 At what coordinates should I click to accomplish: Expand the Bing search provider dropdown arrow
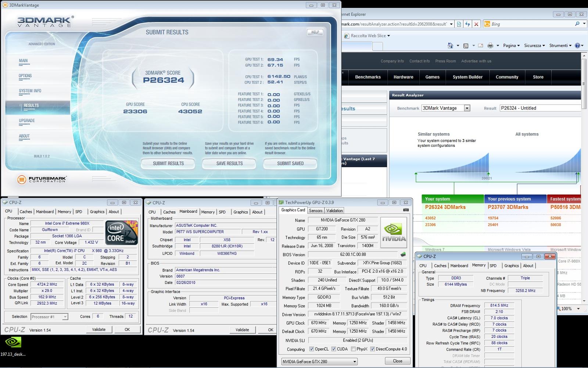coord(584,24)
